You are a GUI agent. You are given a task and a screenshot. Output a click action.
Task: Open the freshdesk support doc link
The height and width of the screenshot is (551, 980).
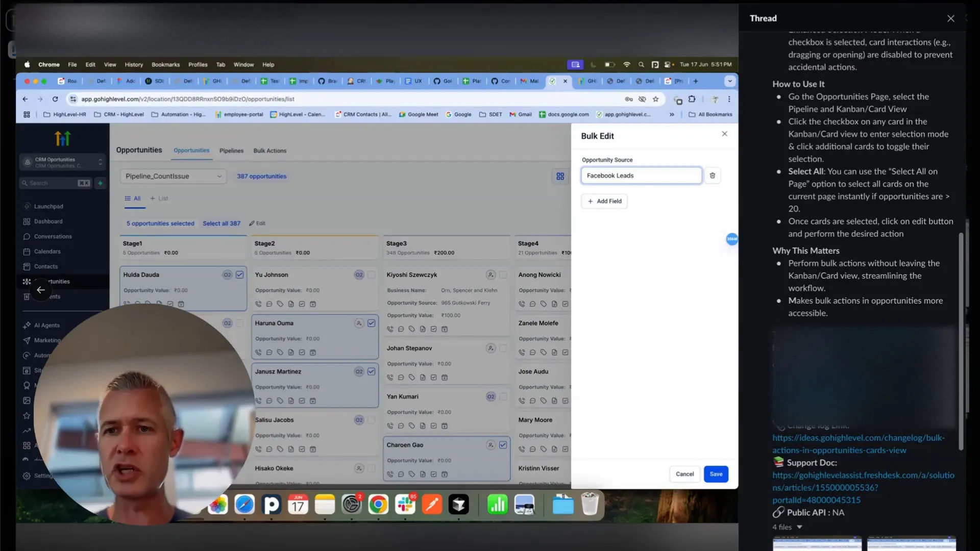tap(863, 488)
